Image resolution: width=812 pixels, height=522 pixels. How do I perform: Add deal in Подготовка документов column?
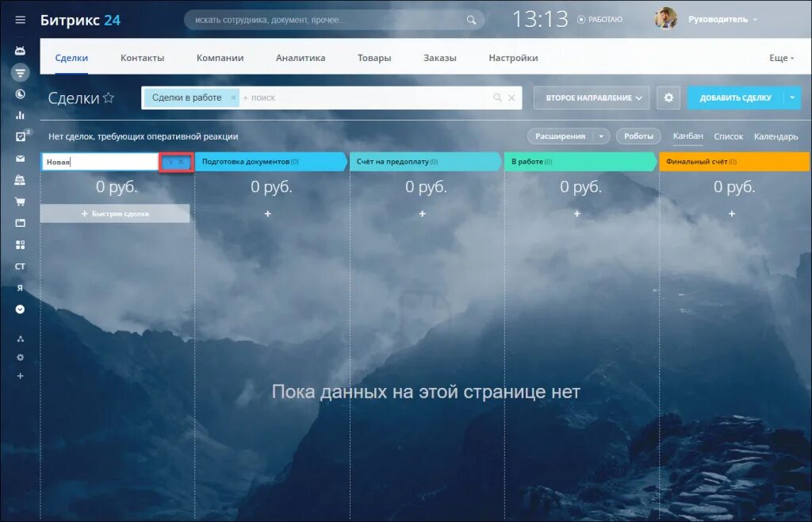[268, 213]
